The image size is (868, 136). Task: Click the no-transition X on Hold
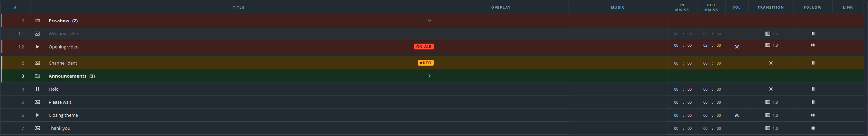(x=771, y=89)
